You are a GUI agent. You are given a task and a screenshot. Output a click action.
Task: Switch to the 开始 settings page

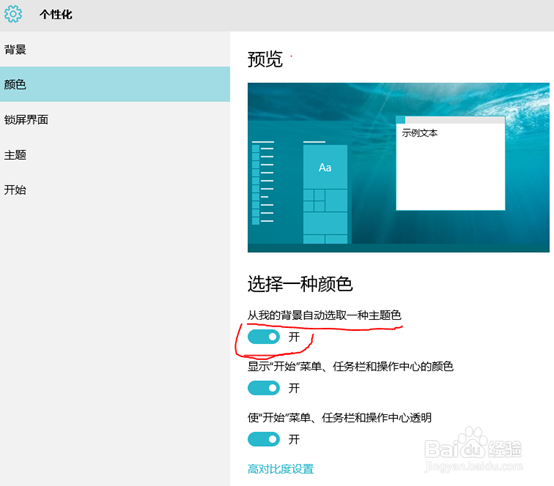(115, 190)
